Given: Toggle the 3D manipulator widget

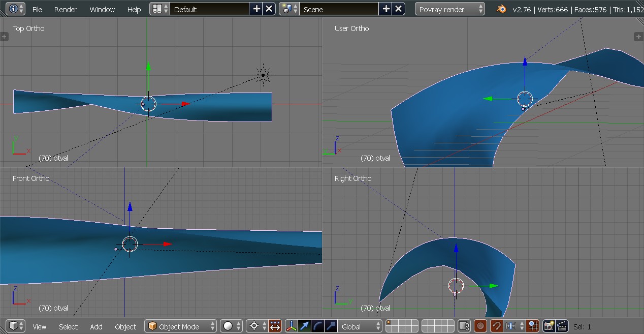Looking at the screenshot, I should click(292, 326).
